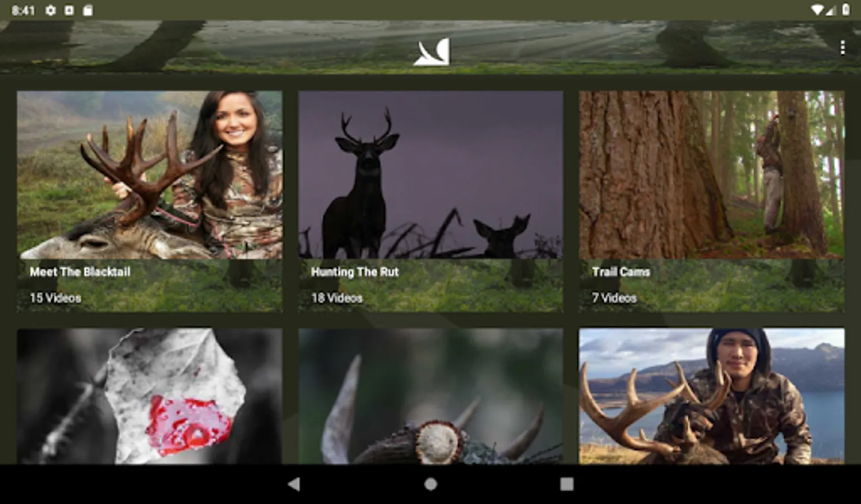The height and width of the screenshot is (504, 861).
Task: Tap the settings gear in the status bar
Action: point(50,10)
